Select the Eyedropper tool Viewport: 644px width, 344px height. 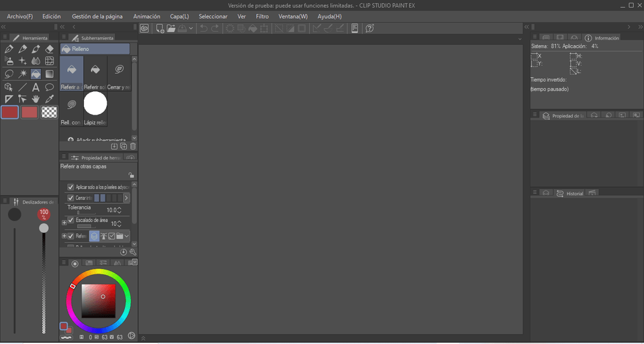tap(49, 99)
